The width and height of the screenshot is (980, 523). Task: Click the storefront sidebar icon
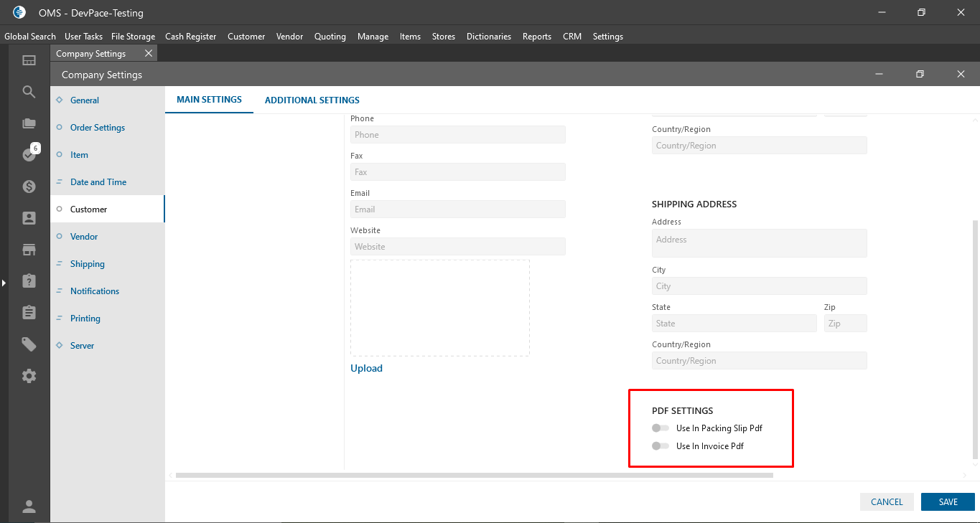[29, 250]
